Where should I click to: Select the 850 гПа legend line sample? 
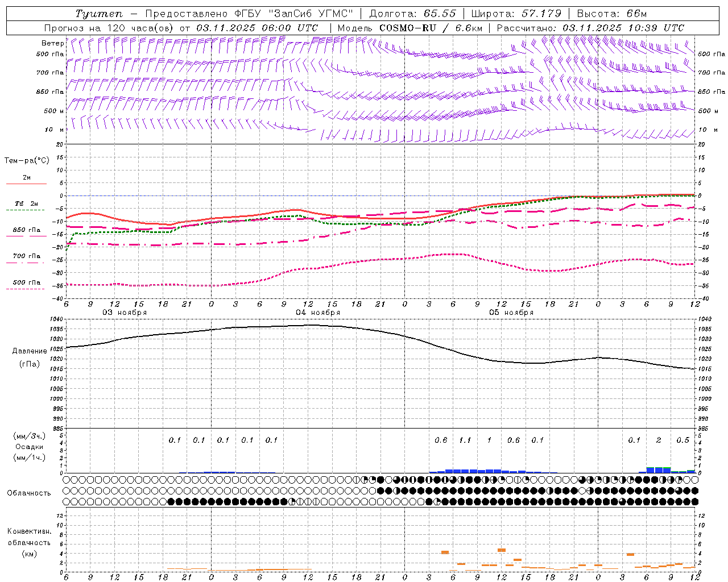coord(25,236)
